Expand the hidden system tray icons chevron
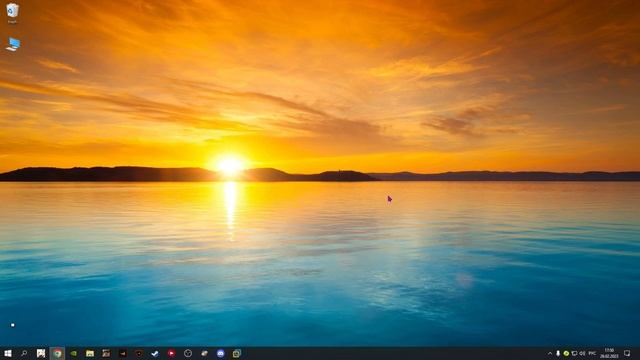 click(x=550, y=353)
